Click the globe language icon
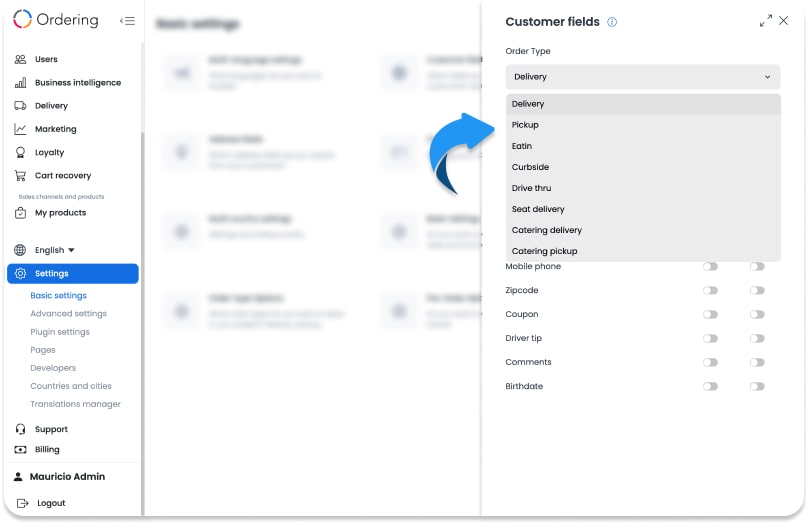Viewport: 808px width, 524px height. (20, 250)
